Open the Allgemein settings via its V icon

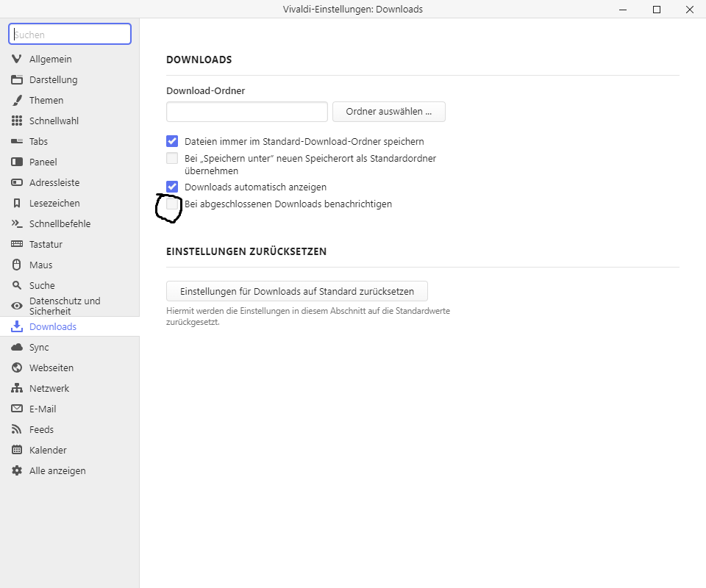point(17,59)
